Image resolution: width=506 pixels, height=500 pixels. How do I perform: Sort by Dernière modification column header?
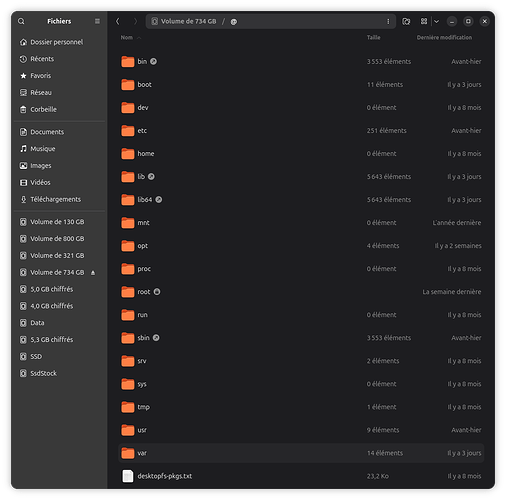(444, 38)
